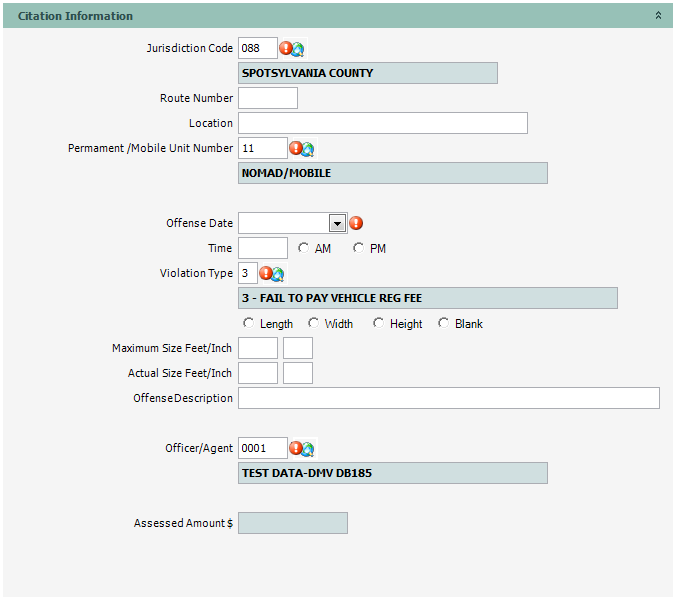This screenshot has width=679, height=604.
Task: Click the Offense Description text field
Action: point(448,398)
